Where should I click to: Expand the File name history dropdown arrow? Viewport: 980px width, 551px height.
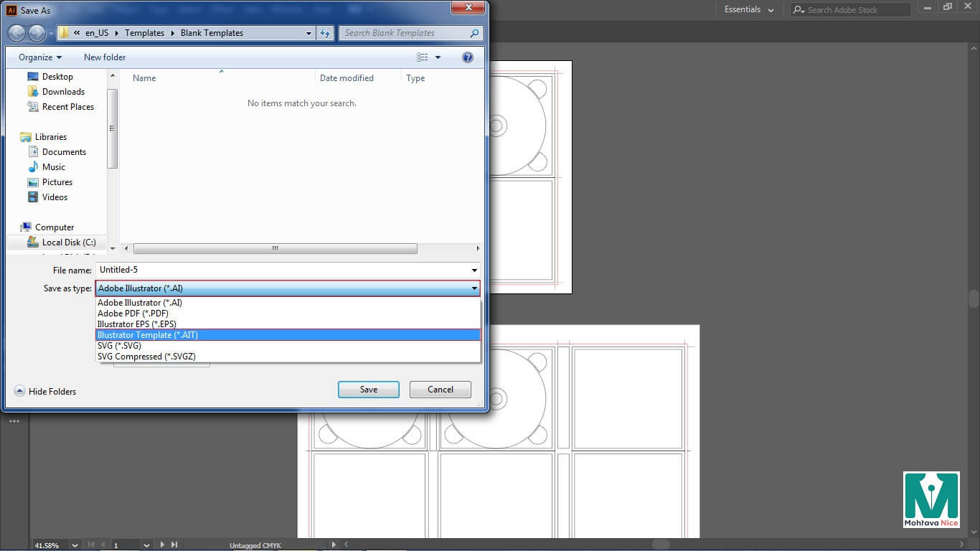(474, 270)
